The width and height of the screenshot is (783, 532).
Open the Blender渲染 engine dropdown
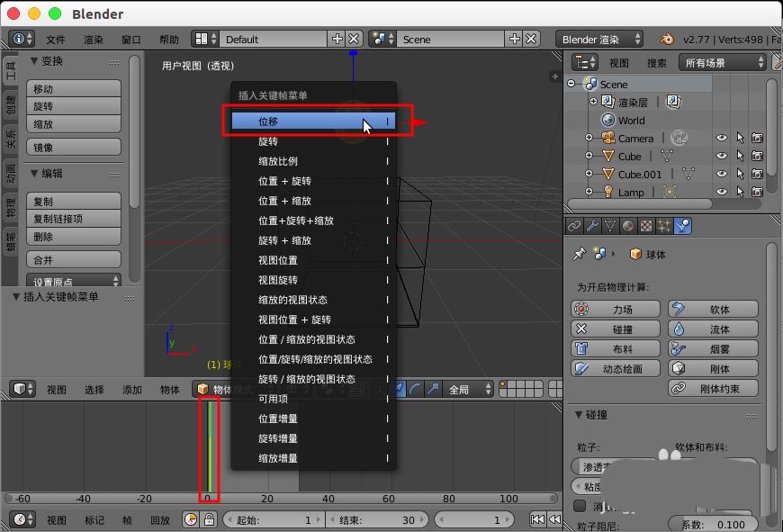[x=600, y=39]
